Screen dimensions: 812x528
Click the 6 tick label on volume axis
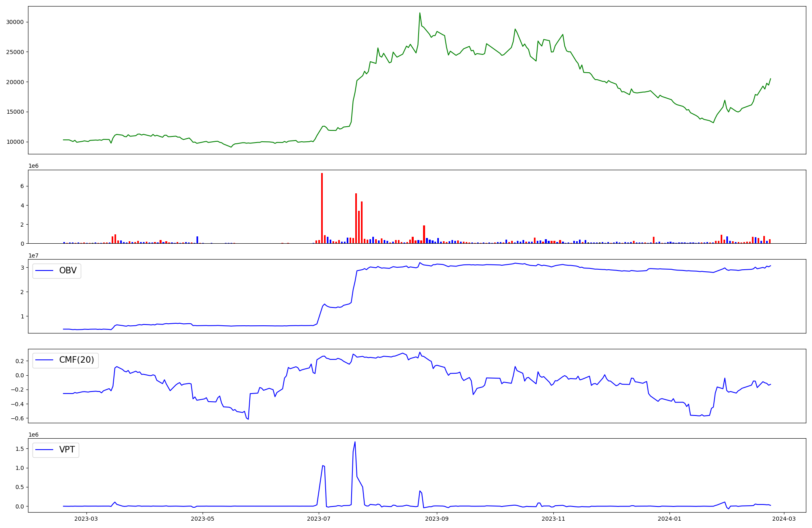(x=22, y=186)
